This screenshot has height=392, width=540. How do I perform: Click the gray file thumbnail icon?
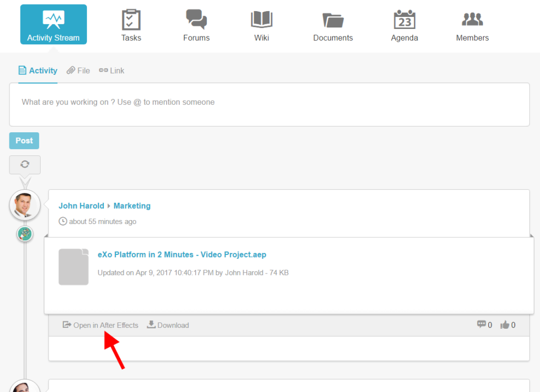pos(74,267)
